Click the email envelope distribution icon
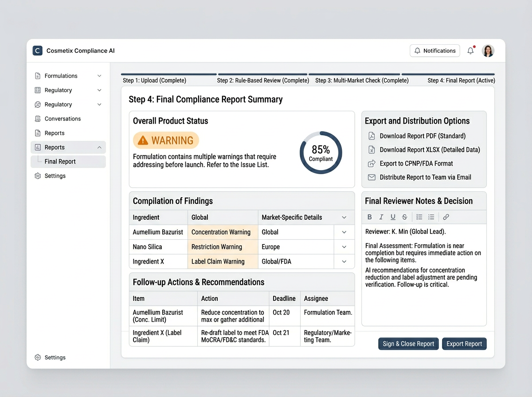This screenshot has height=397, width=532. [372, 177]
